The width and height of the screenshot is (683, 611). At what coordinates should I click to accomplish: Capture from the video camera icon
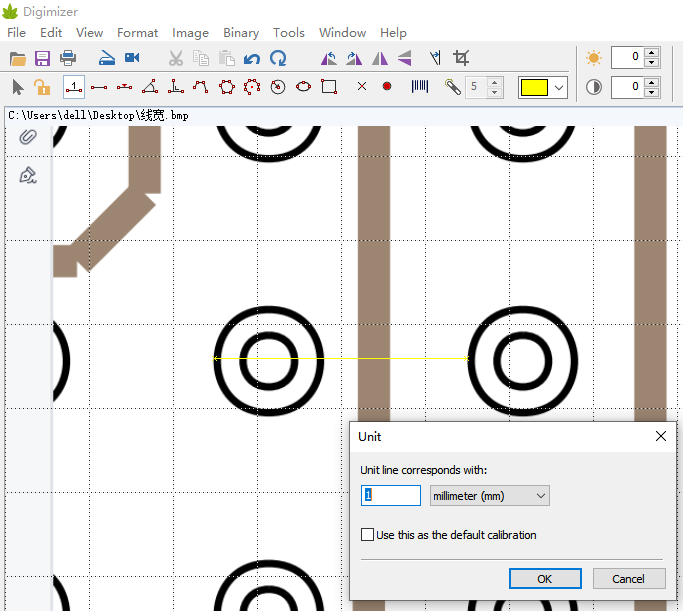[x=132, y=57]
